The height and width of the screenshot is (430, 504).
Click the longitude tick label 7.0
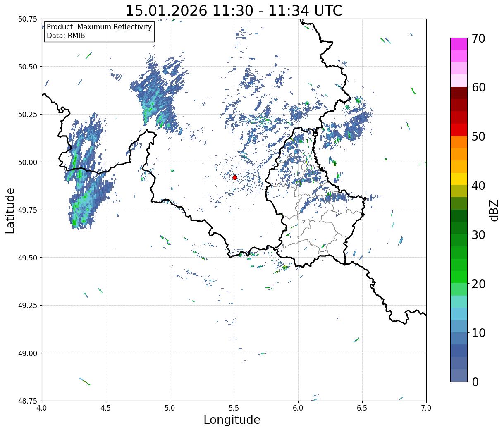click(x=426, y=408)
